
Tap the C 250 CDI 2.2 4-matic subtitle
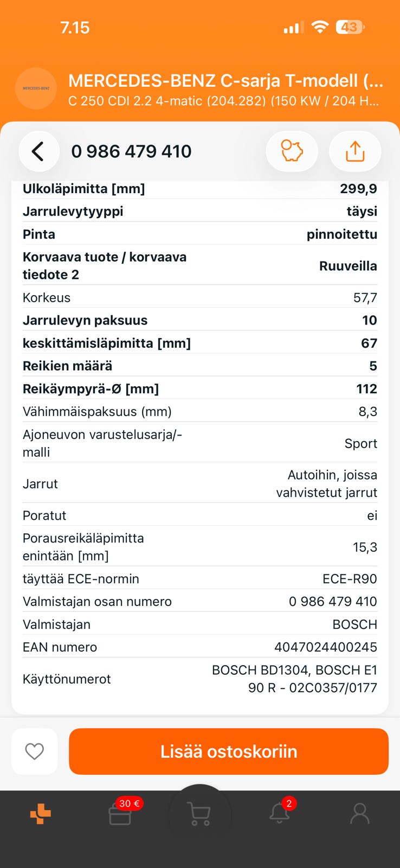223,101
